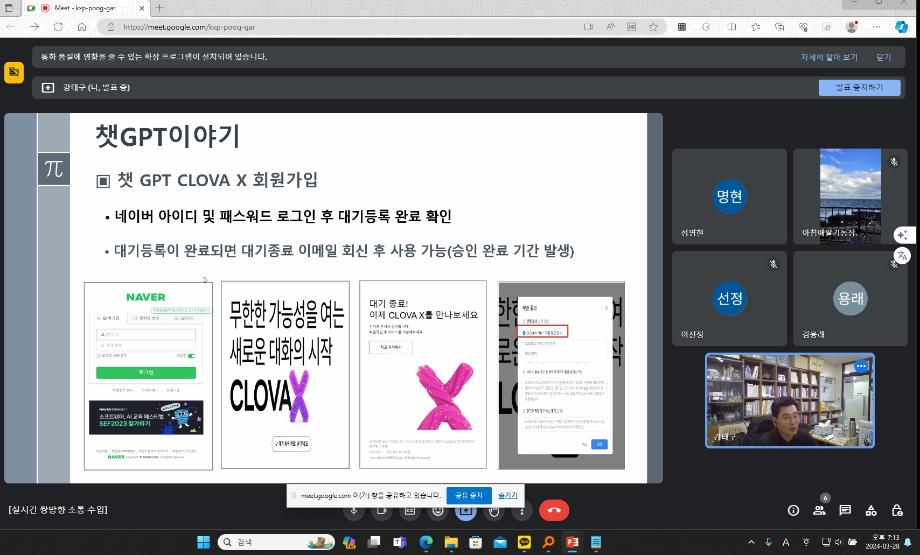The width and height of the screenshot is (920, 555).
Task: Click the yellow extension warning icon
Action: 14,73
